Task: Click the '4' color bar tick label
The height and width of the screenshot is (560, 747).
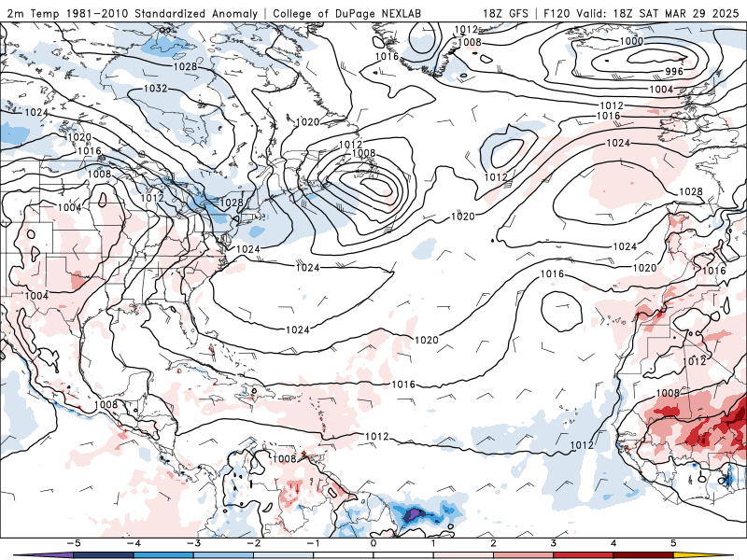Action: coord(613,543)
